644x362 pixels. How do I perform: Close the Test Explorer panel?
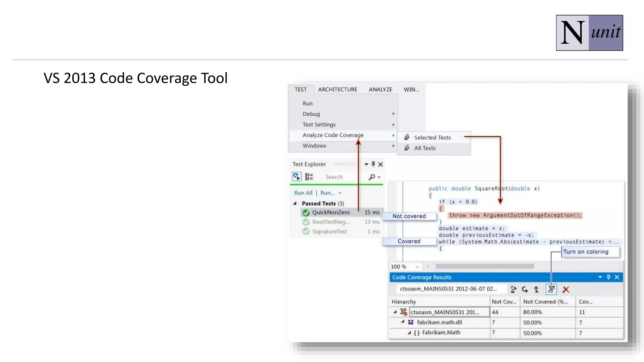coord(380,164)
